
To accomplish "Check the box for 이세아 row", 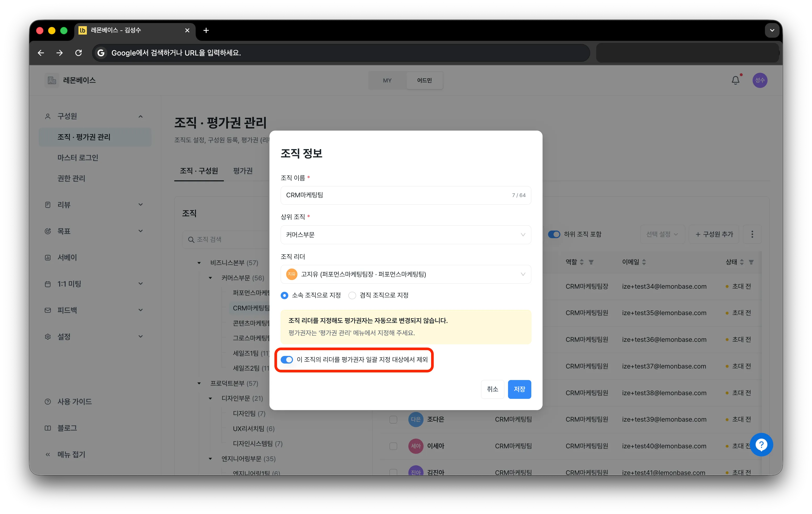I will 393,446.
